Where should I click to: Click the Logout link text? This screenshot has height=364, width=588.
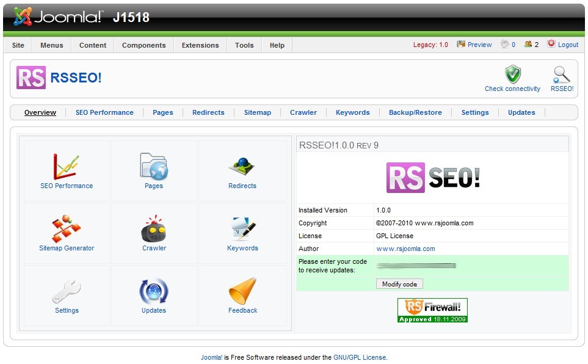tap(568, 45)
